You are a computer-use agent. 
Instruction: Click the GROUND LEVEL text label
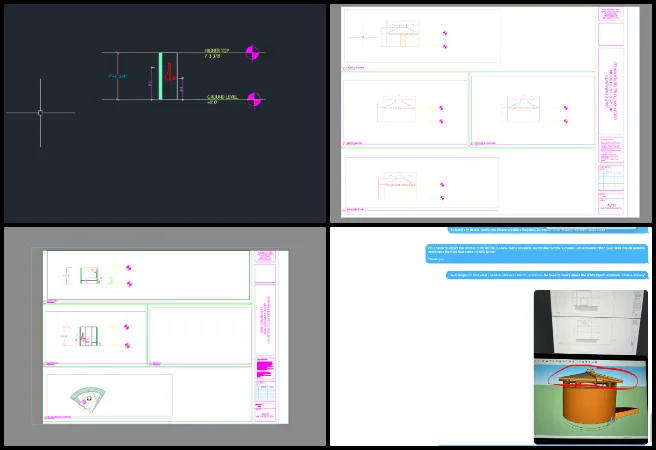tap(221, 97)
